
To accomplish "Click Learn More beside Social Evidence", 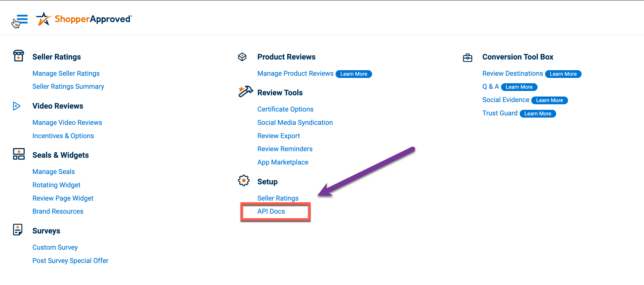I will 550,100.
